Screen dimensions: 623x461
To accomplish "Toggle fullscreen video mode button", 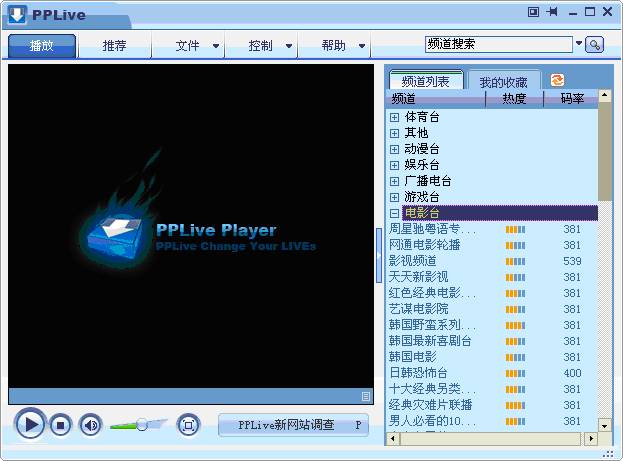I will coord(188,425).
